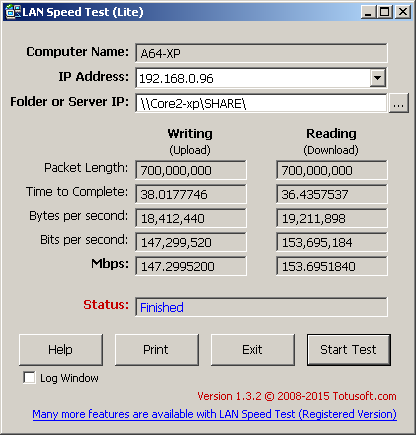The height and width of the screenshot is (435, 416).
Task: Click the Reading column heading
Action: point(331,133)
